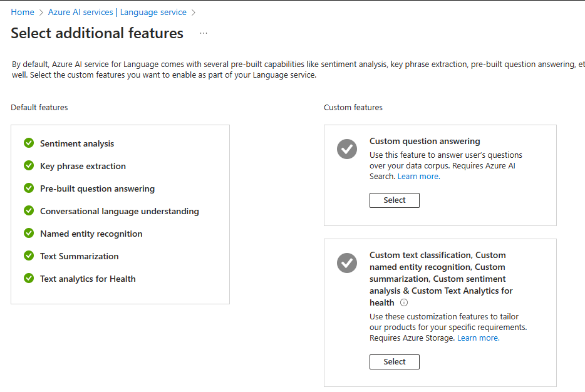Open Learn more link about Azure Storage
Image resolution: width=585 pixels, height=392 pixels.
pos(479,338)
